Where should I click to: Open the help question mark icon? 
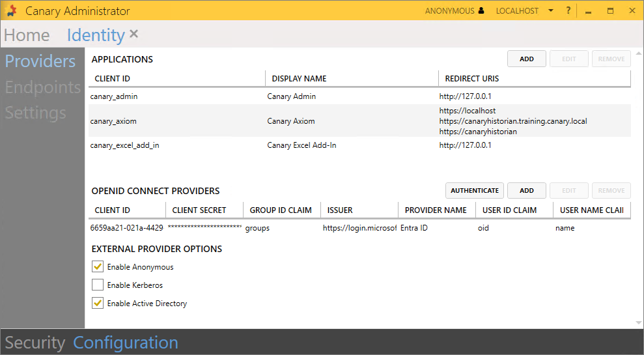pos(568,11)
